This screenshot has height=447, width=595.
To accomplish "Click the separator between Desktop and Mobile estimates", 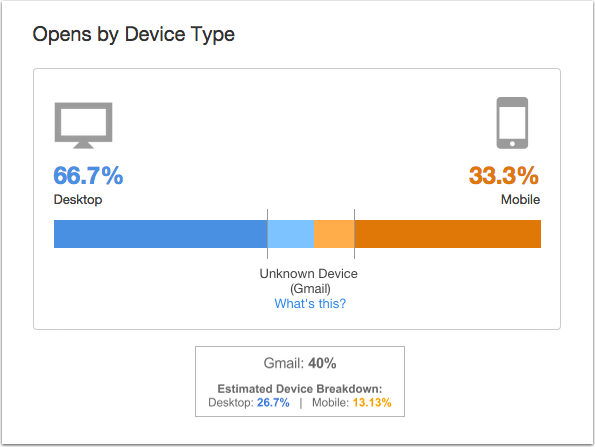I will click(301, 403).
